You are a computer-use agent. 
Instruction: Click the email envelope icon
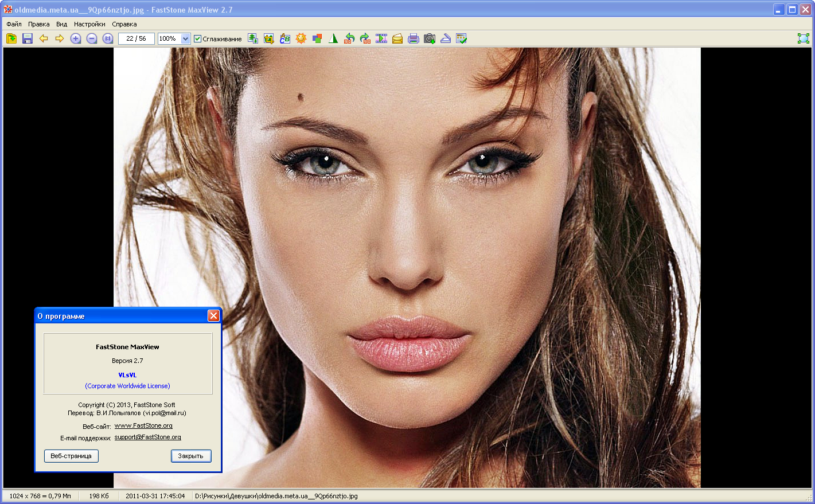click(x=397, y=38)
